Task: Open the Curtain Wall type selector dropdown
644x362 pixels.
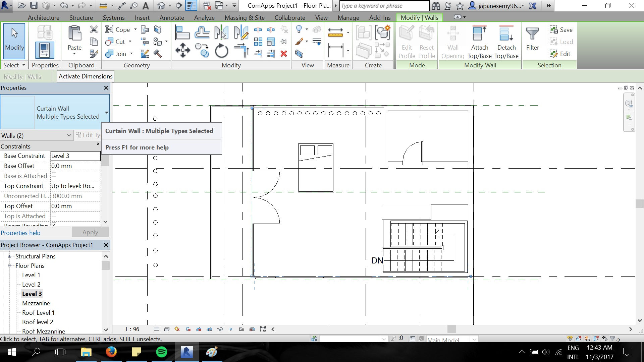Action: [x=106, y=112]
